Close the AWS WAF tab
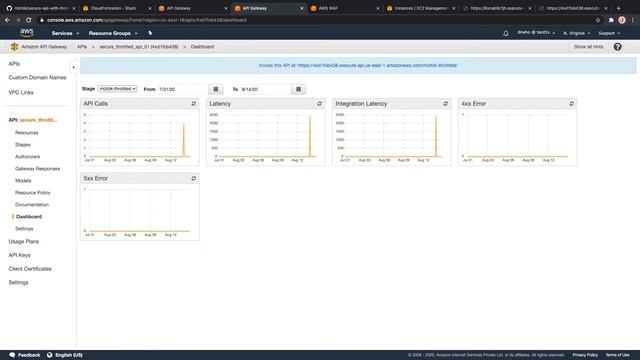This screenshot has width=640, height=360. (x=378, y=8)
